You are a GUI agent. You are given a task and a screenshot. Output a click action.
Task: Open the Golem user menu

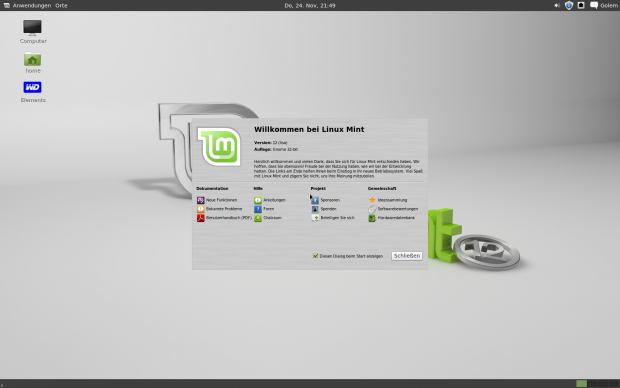tap(609, 6)
